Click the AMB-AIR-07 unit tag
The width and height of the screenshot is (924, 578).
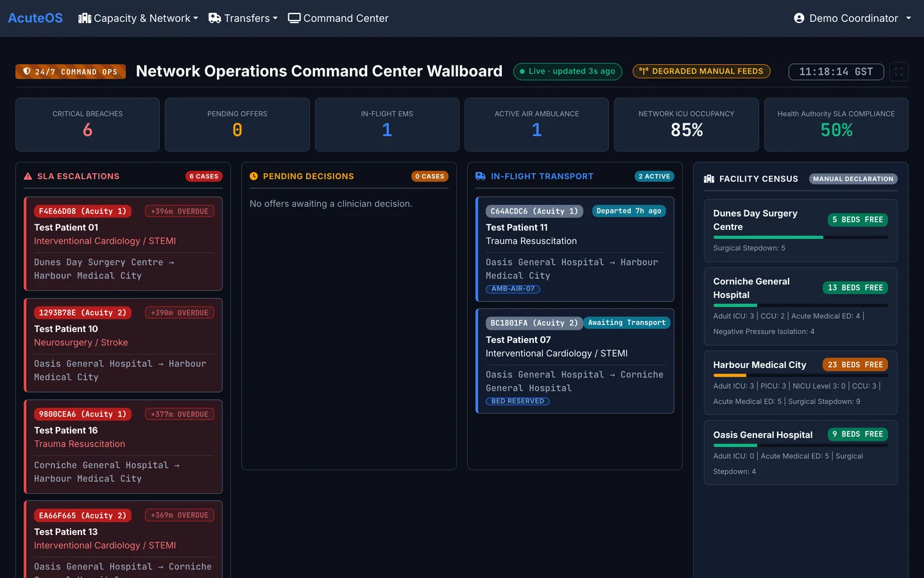[513, 289]
